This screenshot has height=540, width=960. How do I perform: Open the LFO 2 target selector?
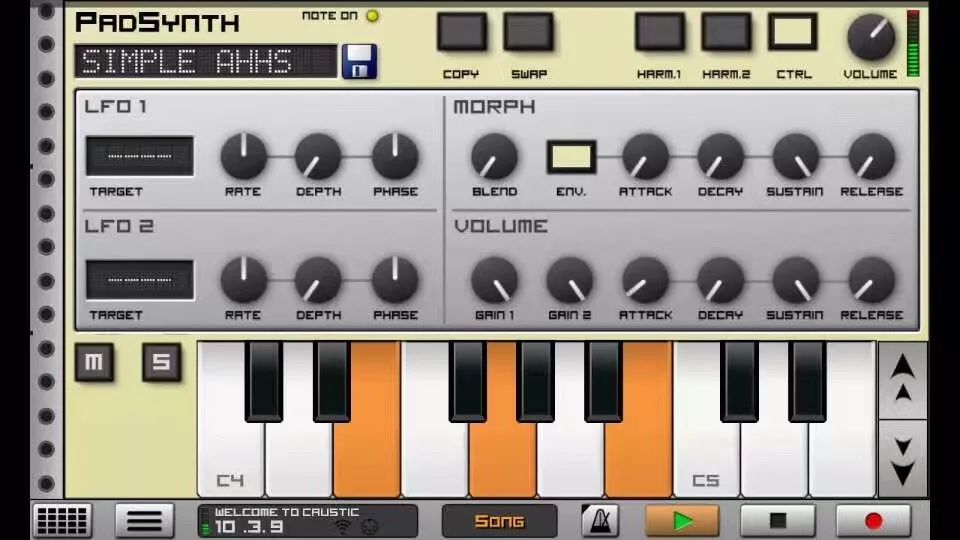[x=140, y=280]
